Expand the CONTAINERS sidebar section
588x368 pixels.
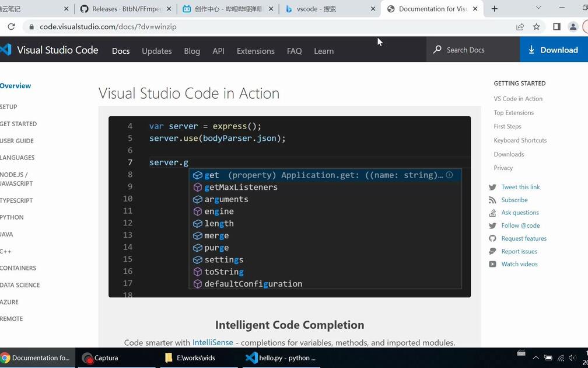coord(19,268)
